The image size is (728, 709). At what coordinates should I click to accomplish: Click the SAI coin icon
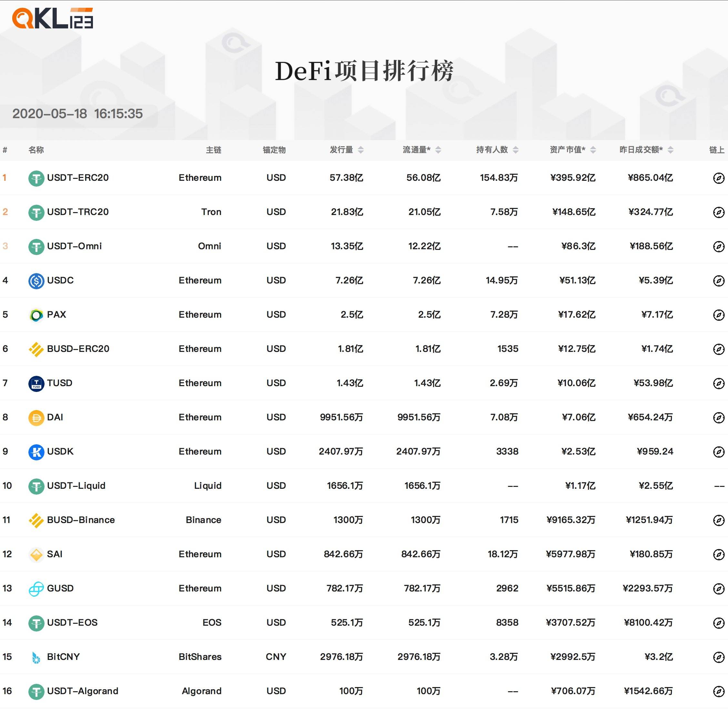[x=36, y=554]
